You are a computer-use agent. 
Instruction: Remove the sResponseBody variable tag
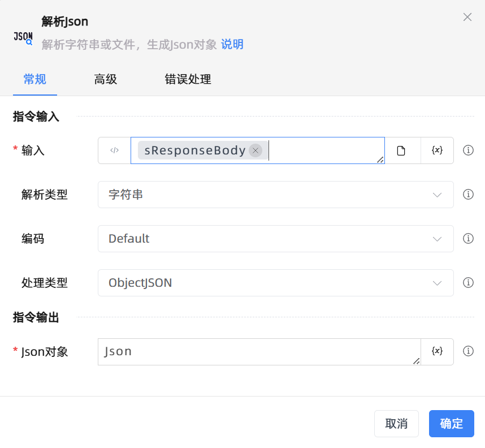tap(256, 150)
